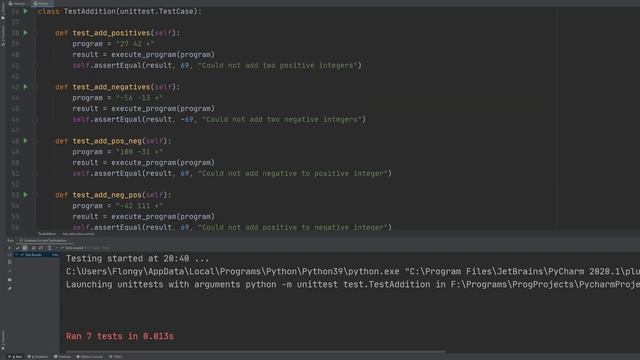Sort test results by duration
This screenshot has height=360, width=640.
point(41,248)
